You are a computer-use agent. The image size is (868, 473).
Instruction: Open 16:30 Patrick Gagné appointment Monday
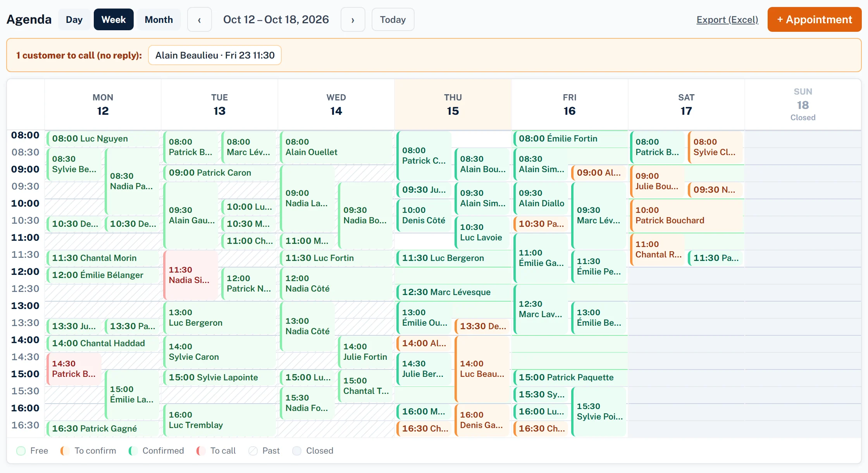103,429
